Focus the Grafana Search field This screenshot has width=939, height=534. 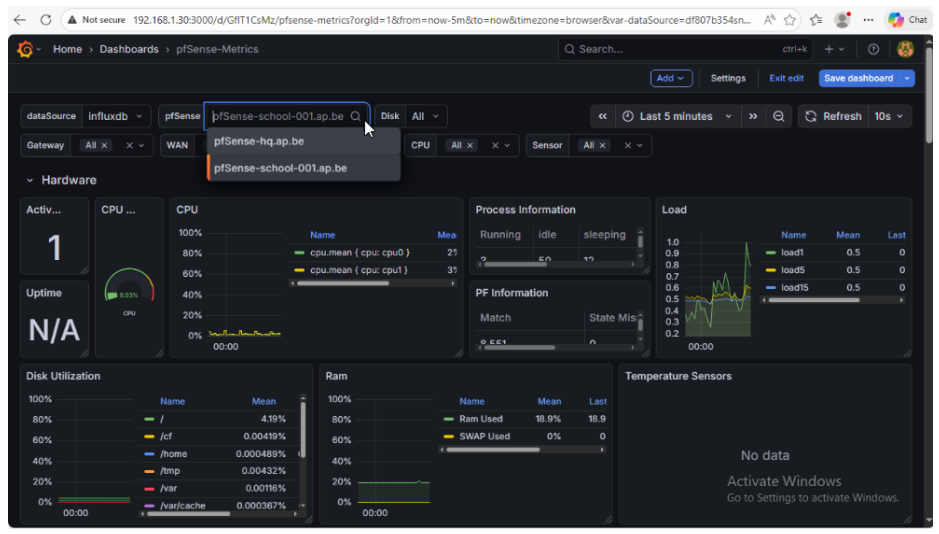tap(685, 49)
